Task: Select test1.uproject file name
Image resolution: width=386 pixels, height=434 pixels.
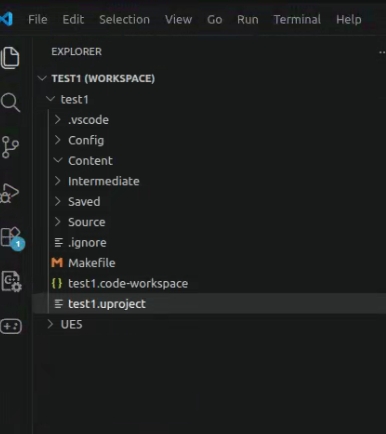Action: [x=107, y=304]
